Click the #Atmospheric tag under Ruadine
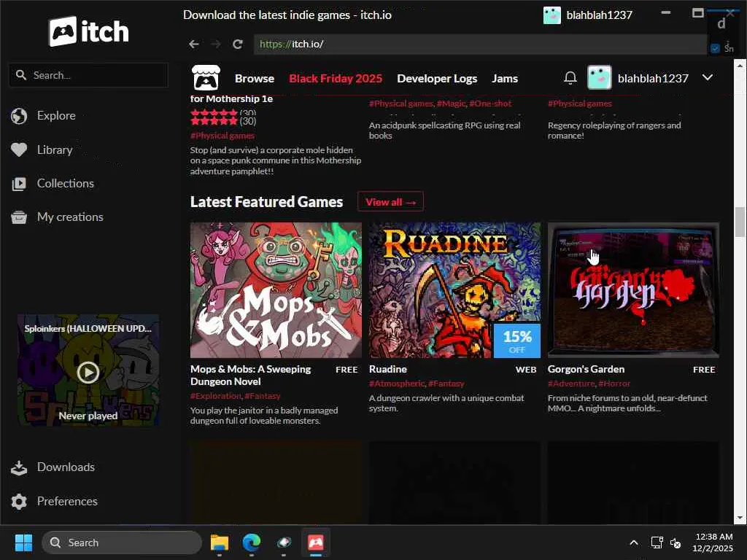This screenshot has width=747, height=560. point(396,384)
